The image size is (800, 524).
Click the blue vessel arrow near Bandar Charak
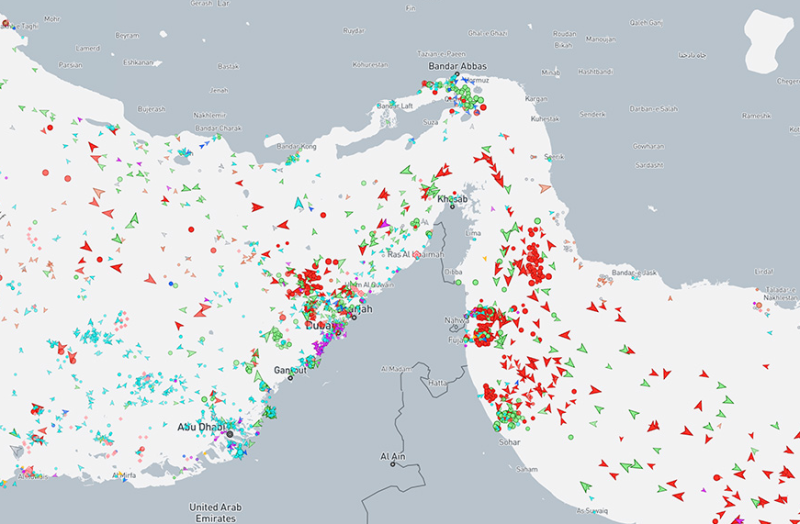204,144
